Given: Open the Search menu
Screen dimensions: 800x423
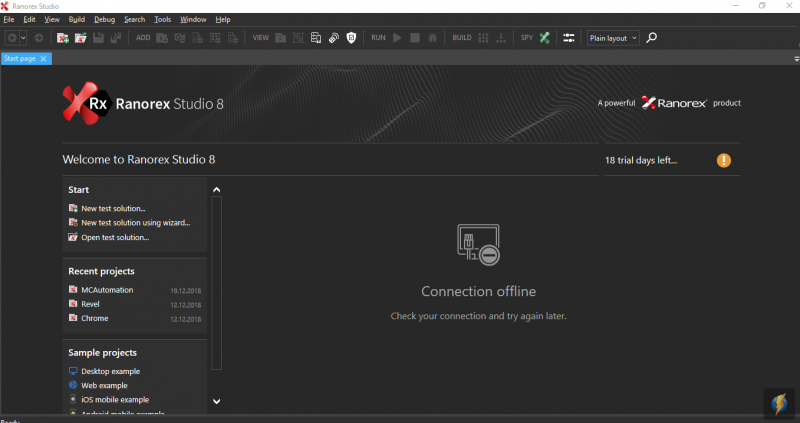Looking at the screenshot, I should coord(134,19).
